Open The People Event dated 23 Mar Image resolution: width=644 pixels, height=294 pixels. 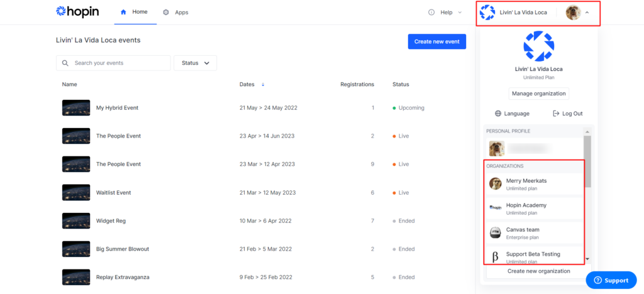tap(118, 164)
